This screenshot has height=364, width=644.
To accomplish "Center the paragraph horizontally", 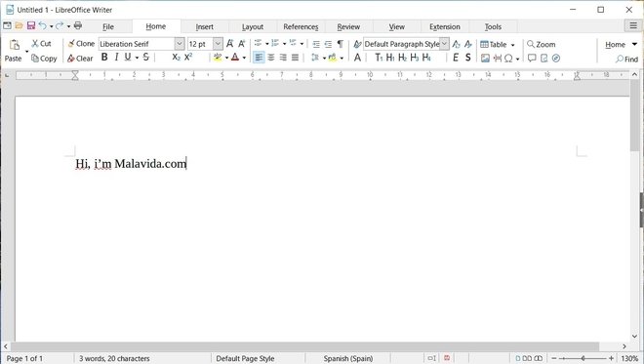I will point(271,58).
